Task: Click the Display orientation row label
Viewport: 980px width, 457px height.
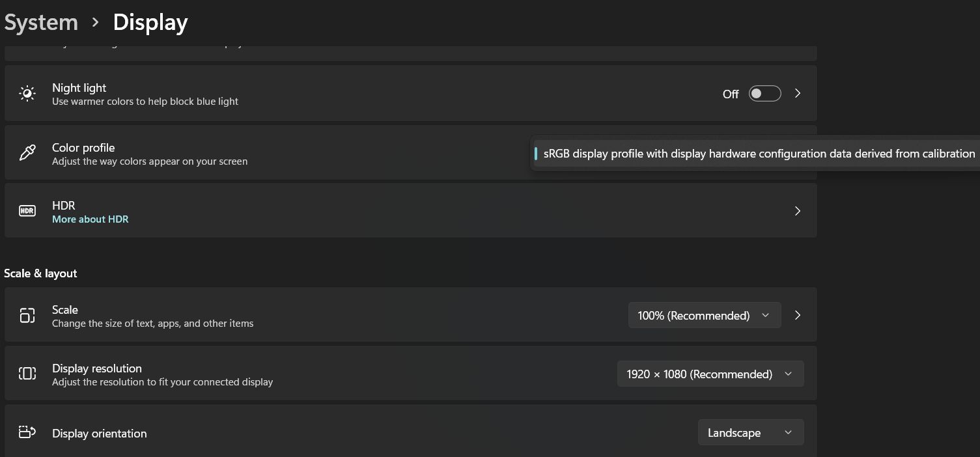Action: click(100, 434)
